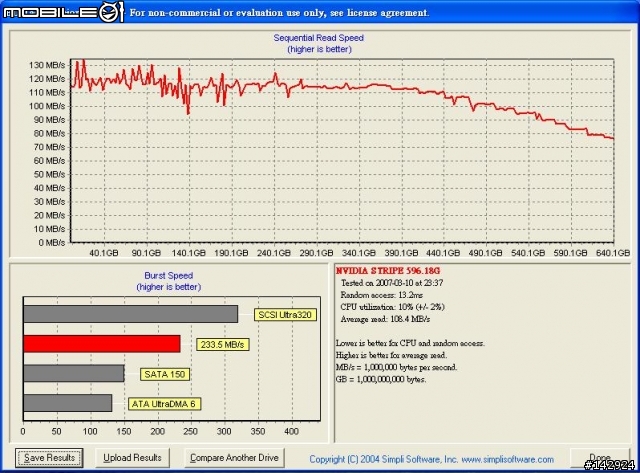The height and width of the screenshot is (473, 640).
Task: Click the CPU utilization: 10% line
Action: (392, 307)
